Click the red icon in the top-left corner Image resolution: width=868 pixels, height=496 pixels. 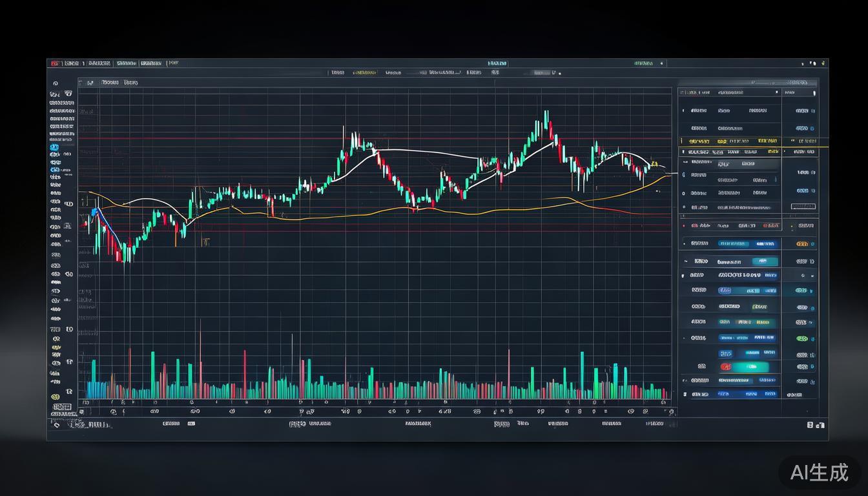pyautogui.click(x=55, y=64)
